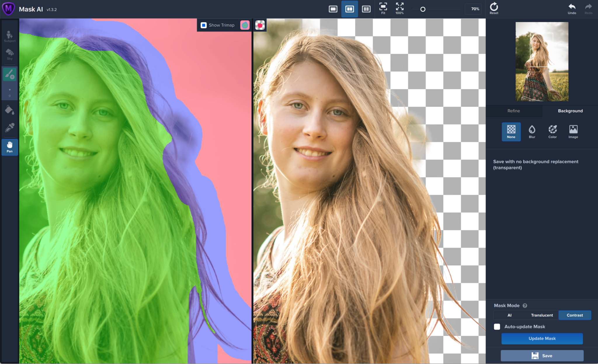Select Image as background replacement
This screenshot has height=364, width=598.
pos(573,132)
